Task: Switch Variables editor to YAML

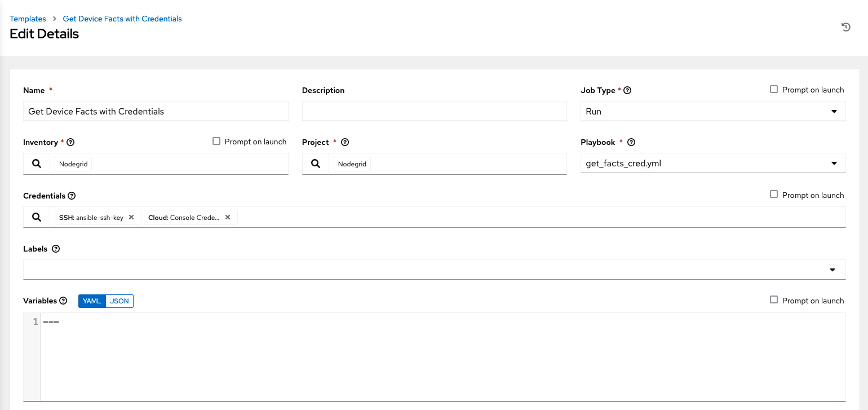Action: pyautogui.click(x=92, y=301)
